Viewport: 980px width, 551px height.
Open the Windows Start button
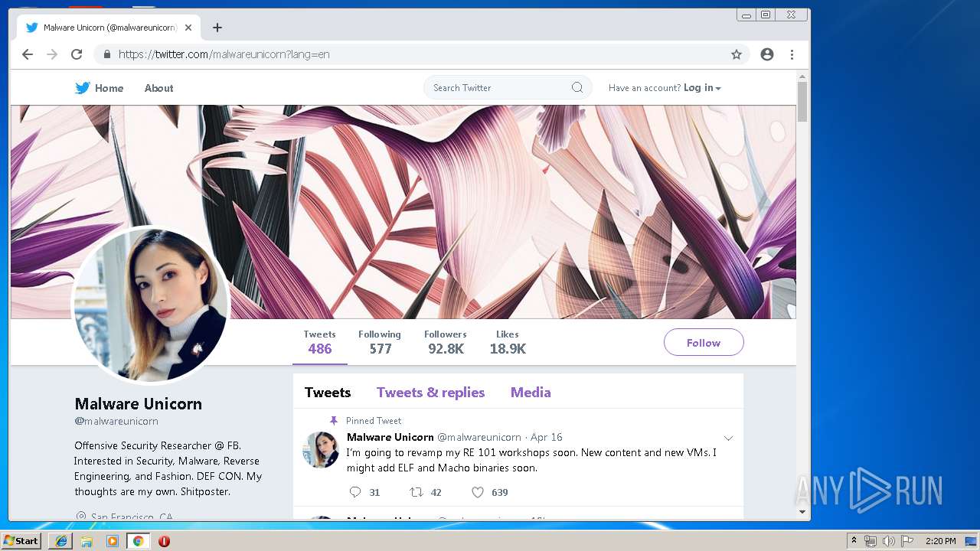point(21,541)
